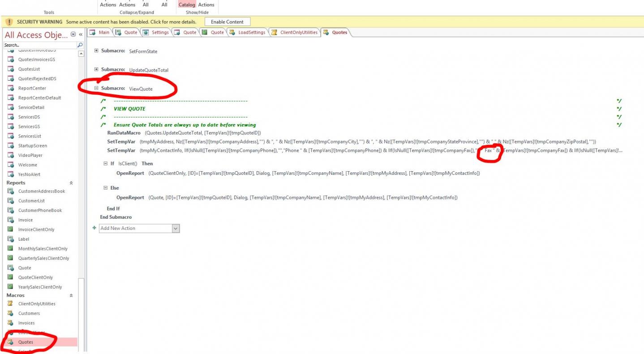This screenshot has width=644, height=354.
Task: Click the report icon beside CustomerAddressBook
Action: pyautogui.click(x=10, y=191)
